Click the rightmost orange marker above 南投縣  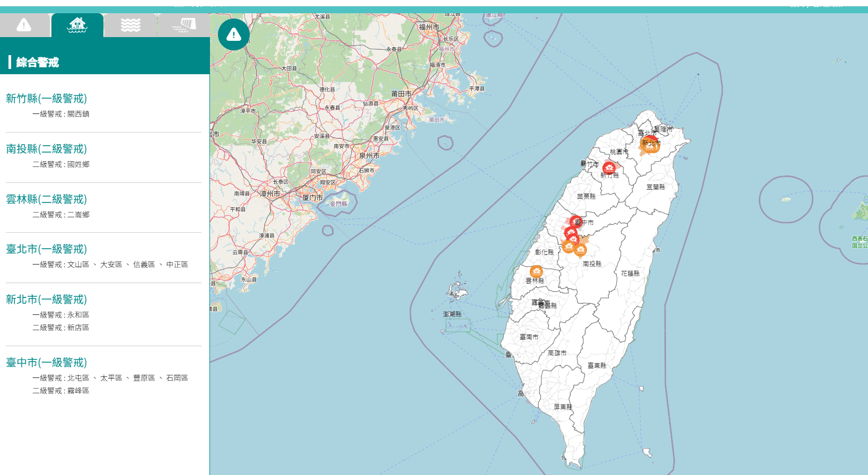[581, 250]
